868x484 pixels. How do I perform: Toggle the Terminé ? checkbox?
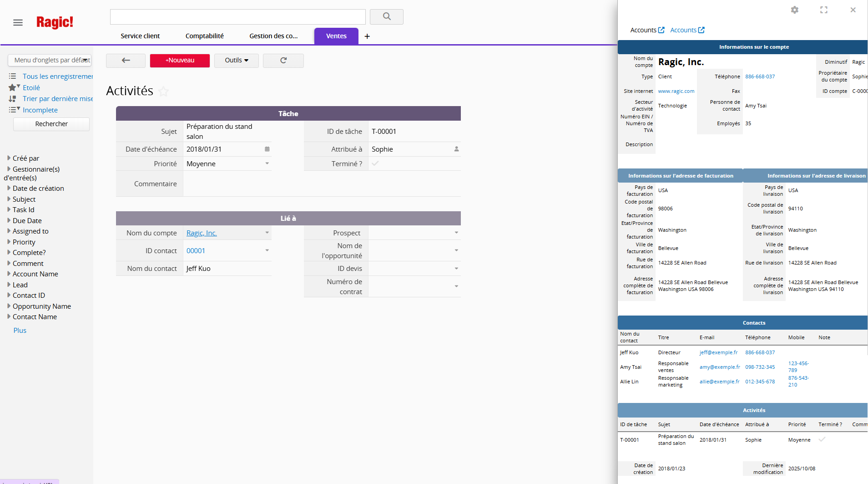pyautogui.click(x=375, y=163)
